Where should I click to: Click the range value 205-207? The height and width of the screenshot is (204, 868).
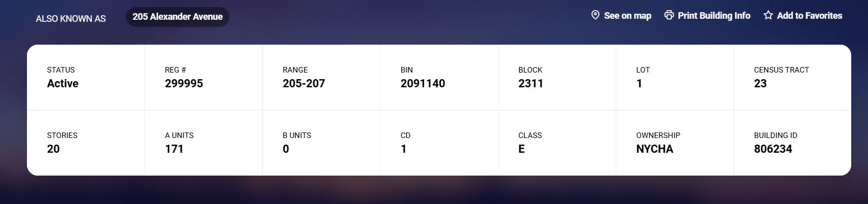tap(304, 84)
